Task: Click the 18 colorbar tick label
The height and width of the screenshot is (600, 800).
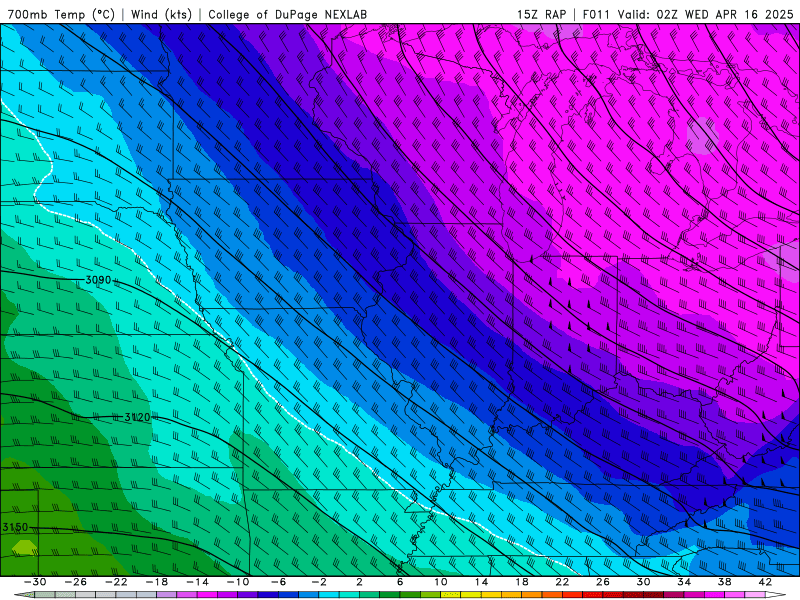Action: click(x=521, y=582)
